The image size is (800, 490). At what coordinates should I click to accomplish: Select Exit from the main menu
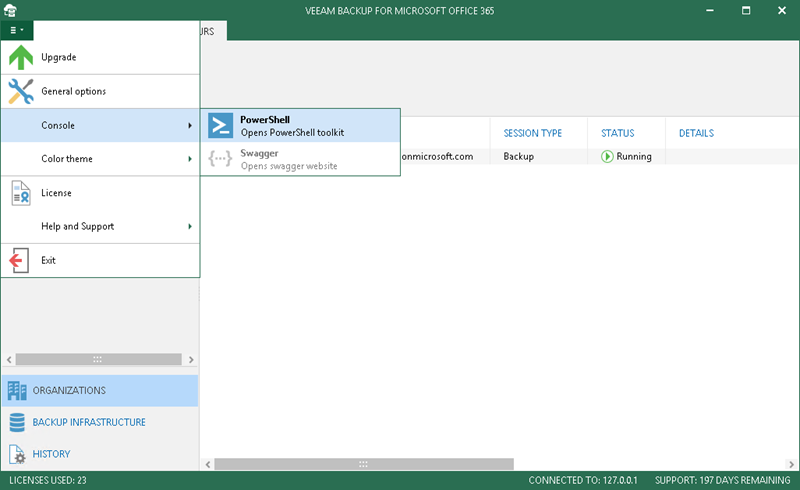(100, 260)
